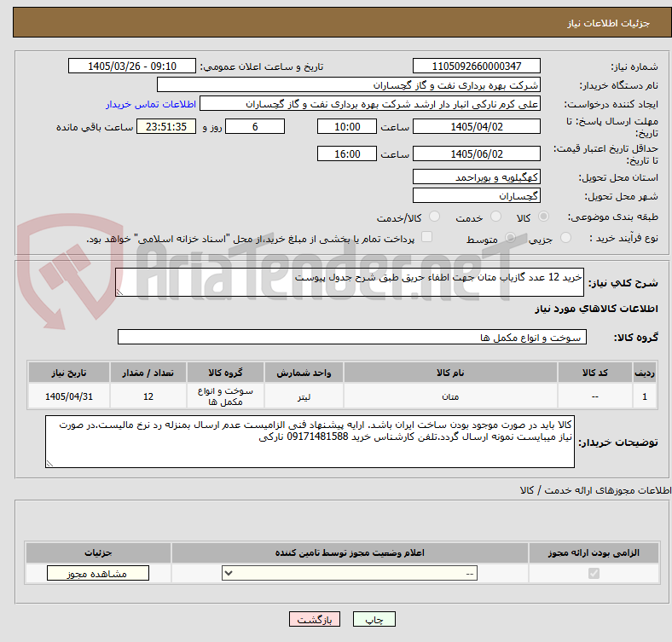Select the کالا radio button

click(x=543, y=217)
